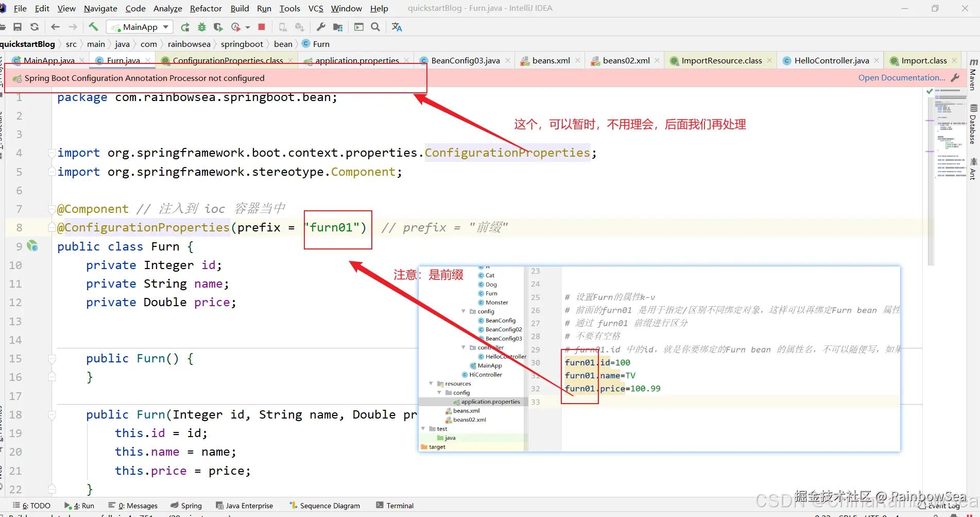Screen dimensions: 980x517
Task: Stop the running app with red square
Action: [262, 27]
